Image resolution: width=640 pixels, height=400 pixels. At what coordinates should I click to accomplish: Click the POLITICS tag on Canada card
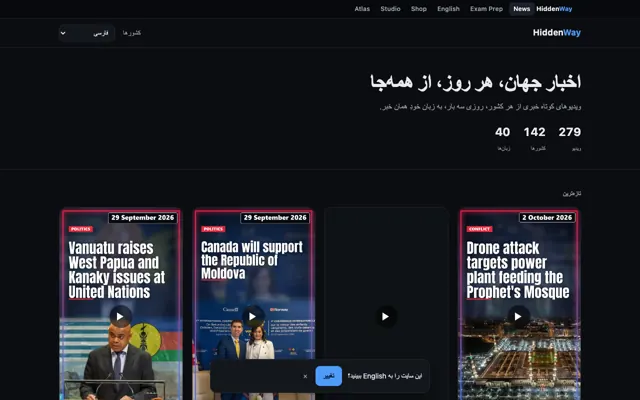tap(213, 229)
